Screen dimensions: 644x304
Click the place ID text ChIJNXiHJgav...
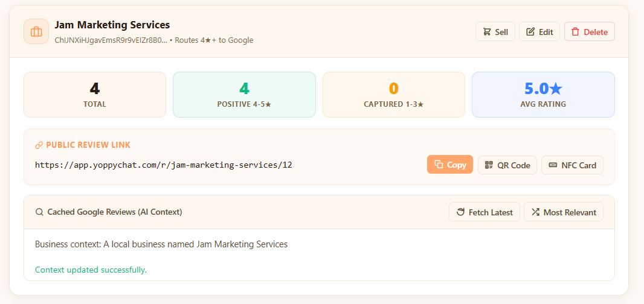click(x=111, y=40)
